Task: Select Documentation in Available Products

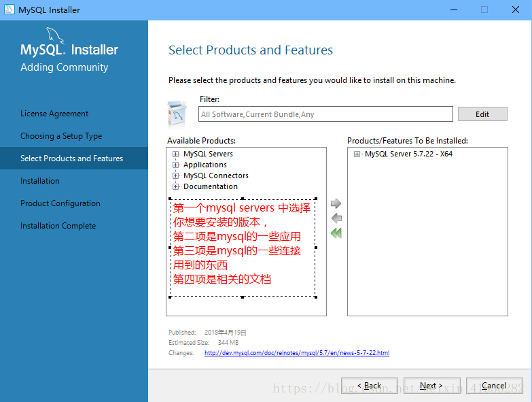Action: tap(211, 186)
